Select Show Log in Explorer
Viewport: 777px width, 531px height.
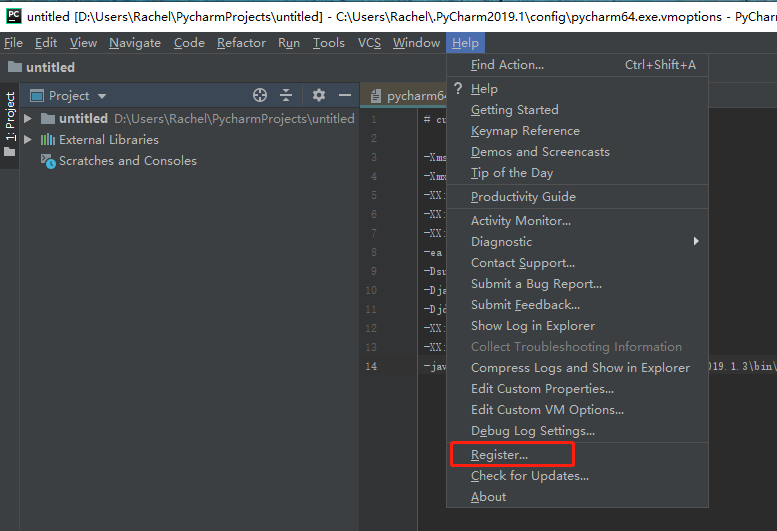click(x=577, y=326)
